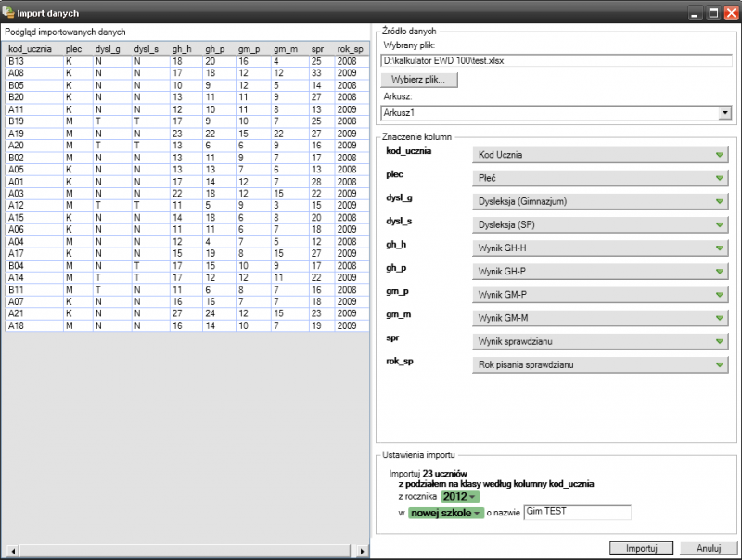Expand the Wynik GH-H dropdown
Viewport: 742px width, 560px height.
pos(599,248)
